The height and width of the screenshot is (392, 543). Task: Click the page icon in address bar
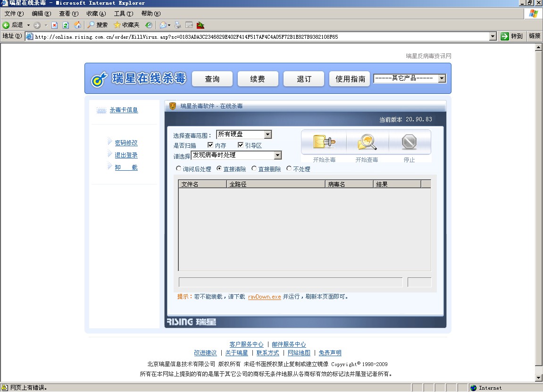pos(30,36)
